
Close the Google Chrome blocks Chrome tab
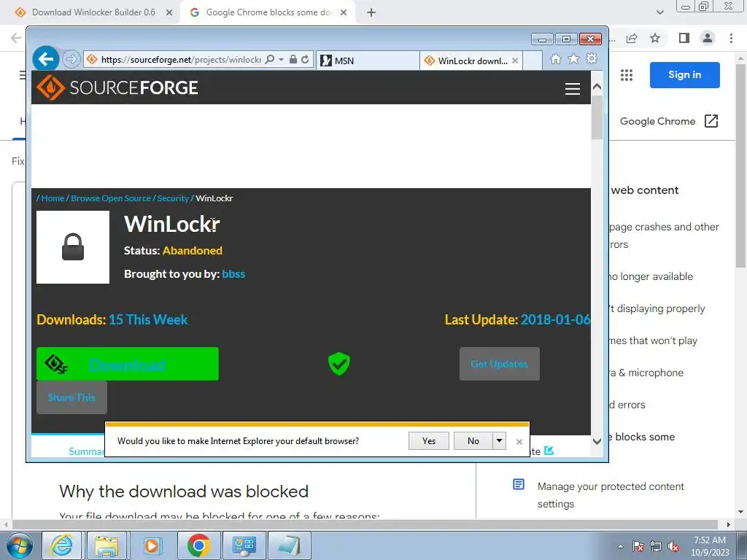point(344,12)
